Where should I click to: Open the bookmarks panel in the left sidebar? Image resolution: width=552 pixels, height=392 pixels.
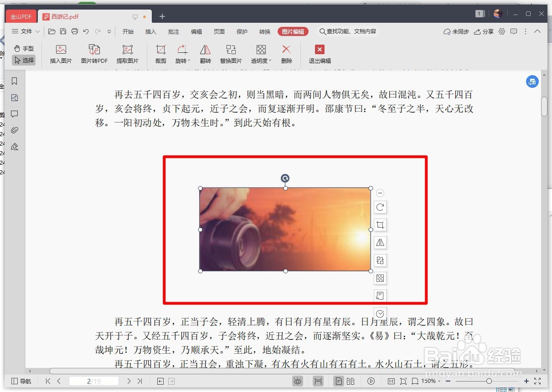[x=15, y=81]
